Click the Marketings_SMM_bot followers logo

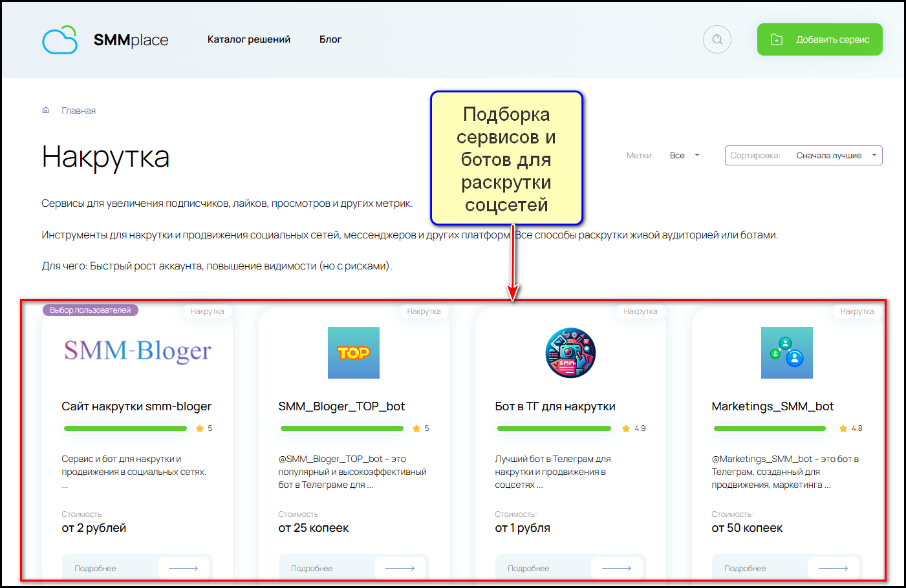point(787,352)
